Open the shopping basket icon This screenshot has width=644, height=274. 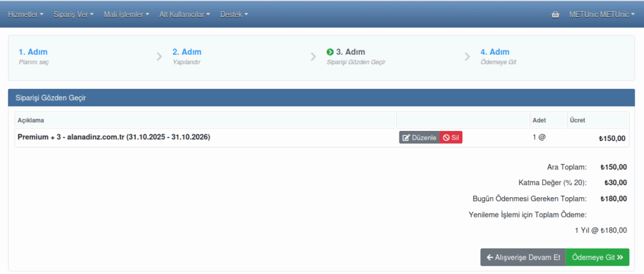(555, 14)
